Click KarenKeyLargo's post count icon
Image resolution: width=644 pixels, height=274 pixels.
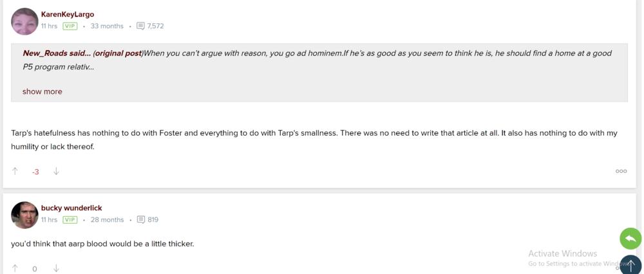[140, 26]
